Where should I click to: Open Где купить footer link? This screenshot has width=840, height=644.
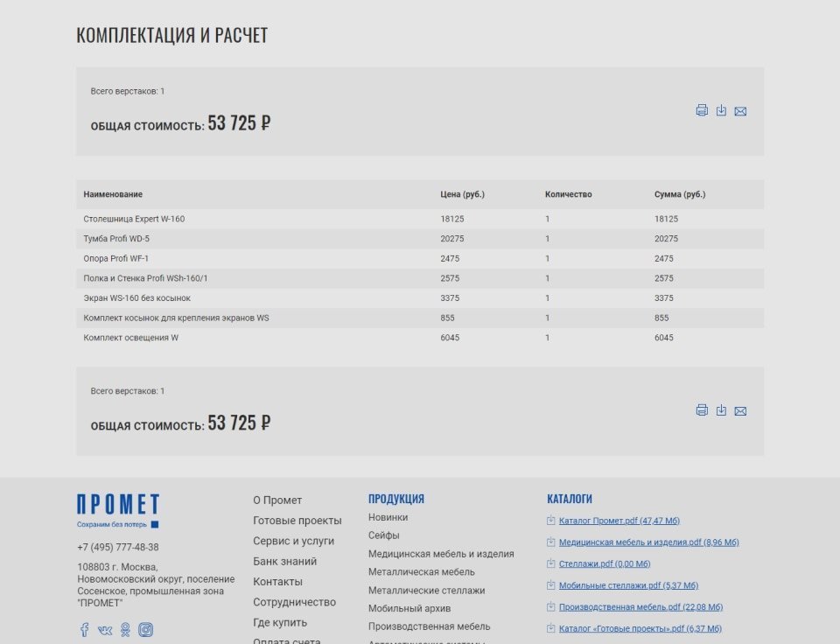click(280, 622)
